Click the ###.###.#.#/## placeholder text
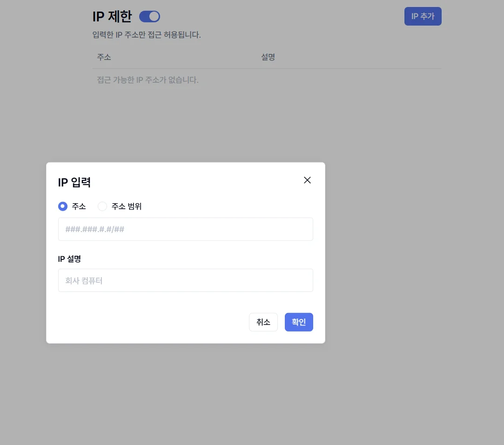The width and height of the screenshot is (504, 445). (95, 229)
